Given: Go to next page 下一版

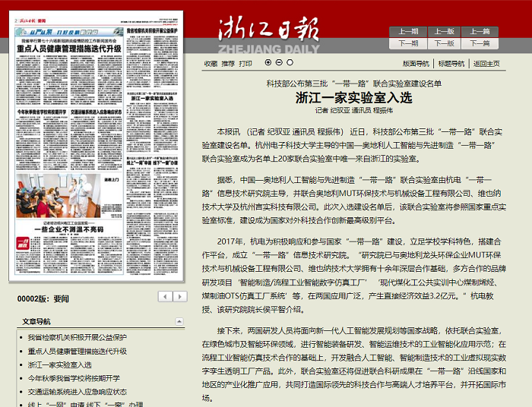Looking at the screenshot, I should (444, 43).
